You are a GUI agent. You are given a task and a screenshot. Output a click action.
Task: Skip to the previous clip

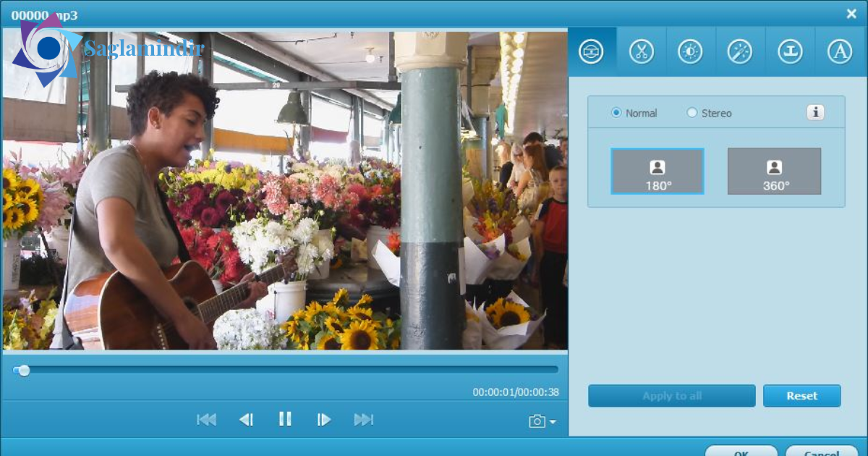(207, 420)
